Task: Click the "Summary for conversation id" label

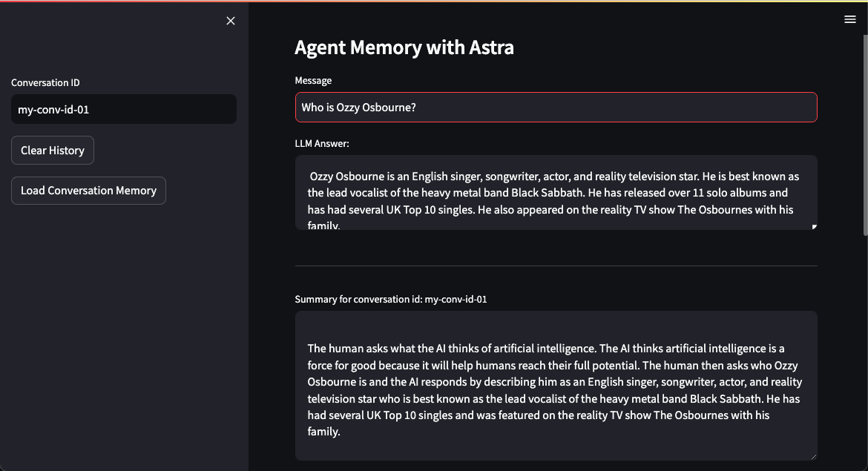Action: click(x=391, y=300)
